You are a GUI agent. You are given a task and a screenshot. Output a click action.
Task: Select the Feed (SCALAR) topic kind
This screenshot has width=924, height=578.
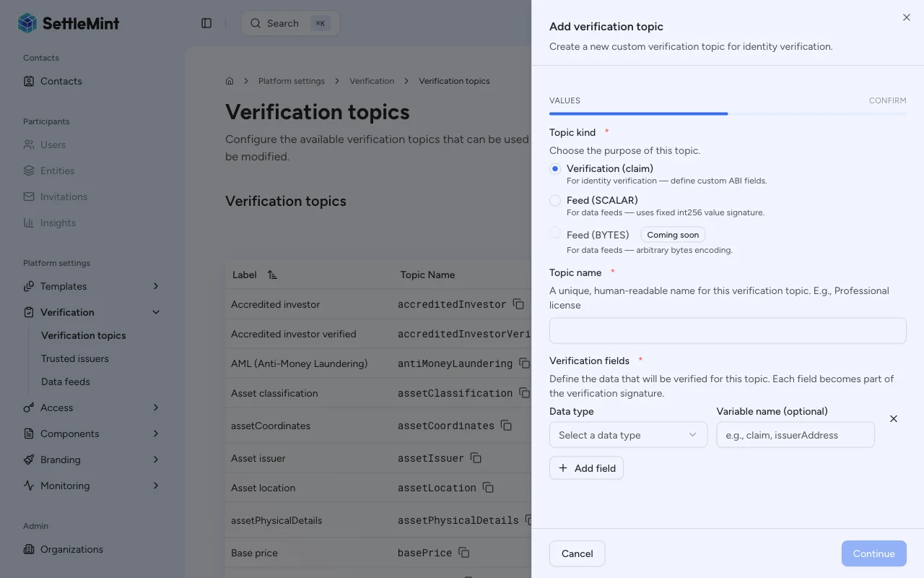pyautogui.click(x=555, y=200)
